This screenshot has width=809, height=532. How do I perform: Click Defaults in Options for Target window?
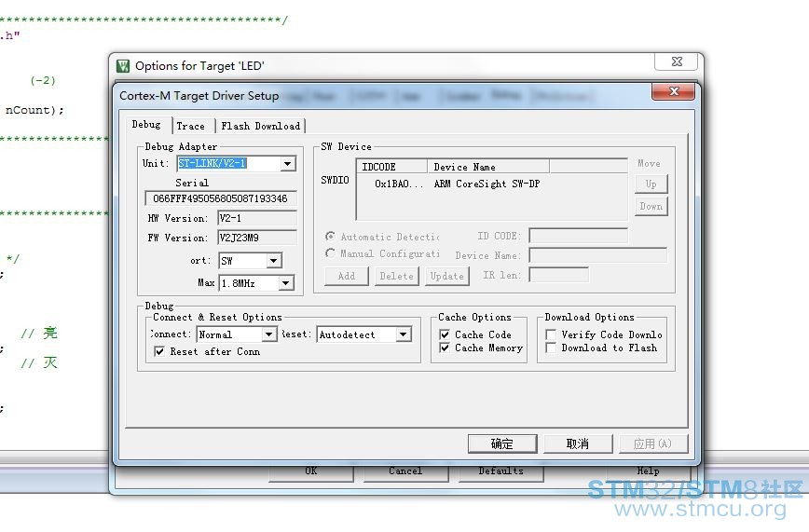tap(501, 471)
